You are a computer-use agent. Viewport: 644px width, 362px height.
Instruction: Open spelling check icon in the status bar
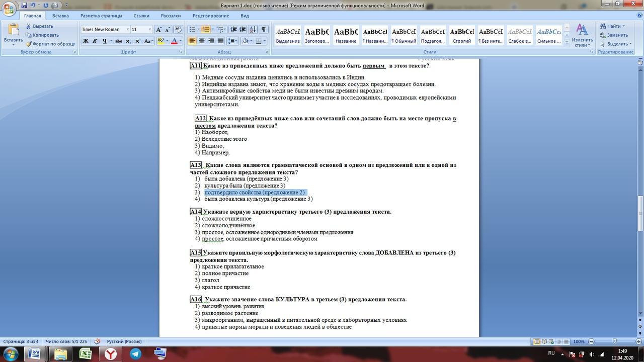[97, 341]
